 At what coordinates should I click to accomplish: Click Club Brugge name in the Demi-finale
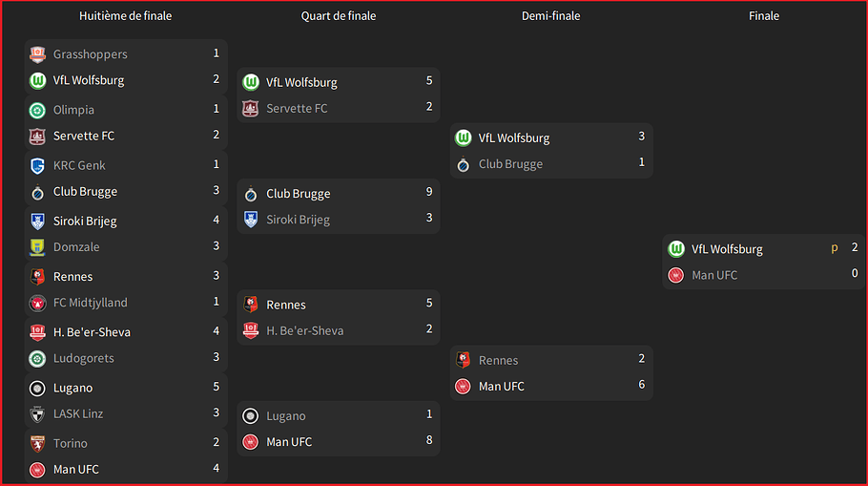pos(510,164)
